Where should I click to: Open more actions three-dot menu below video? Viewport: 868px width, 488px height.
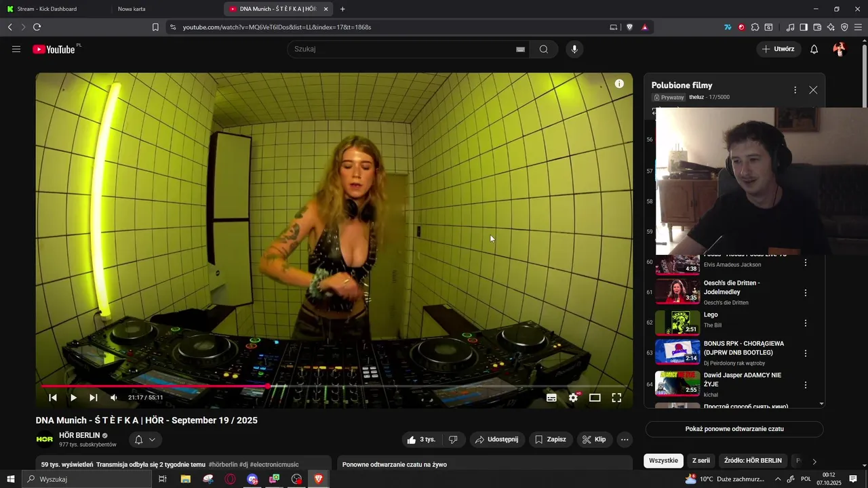(x=625, y=439)
